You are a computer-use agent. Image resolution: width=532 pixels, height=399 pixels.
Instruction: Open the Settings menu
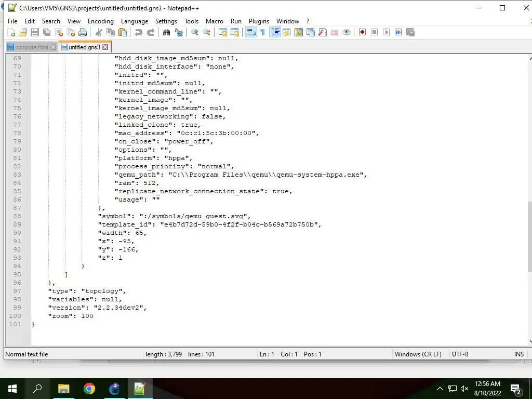click(x=166, y=21)
